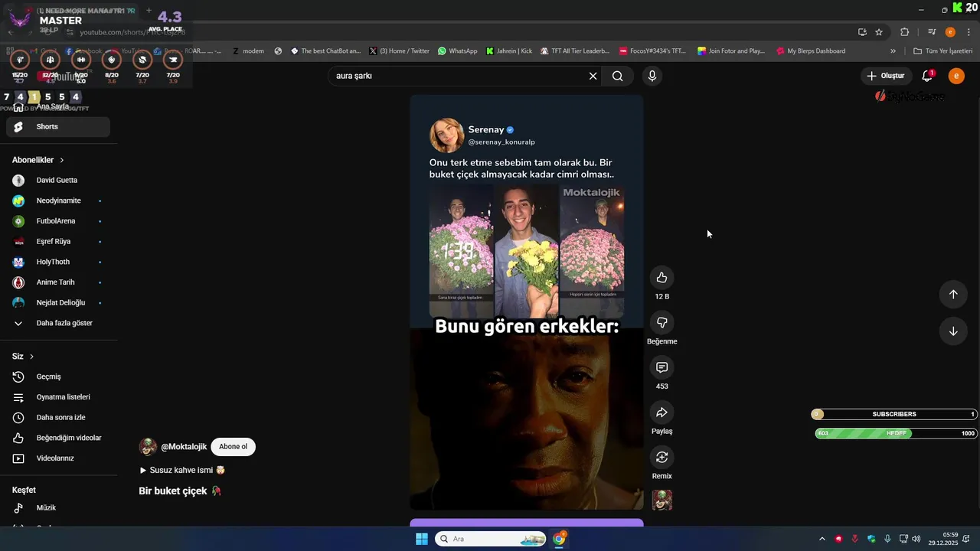Expand the Siz section chevron
The image size is (980, 551).
pos(31,357)
